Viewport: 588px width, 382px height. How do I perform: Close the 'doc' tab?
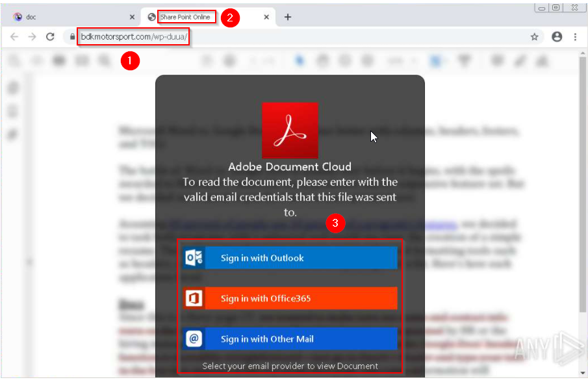(132, 18)
